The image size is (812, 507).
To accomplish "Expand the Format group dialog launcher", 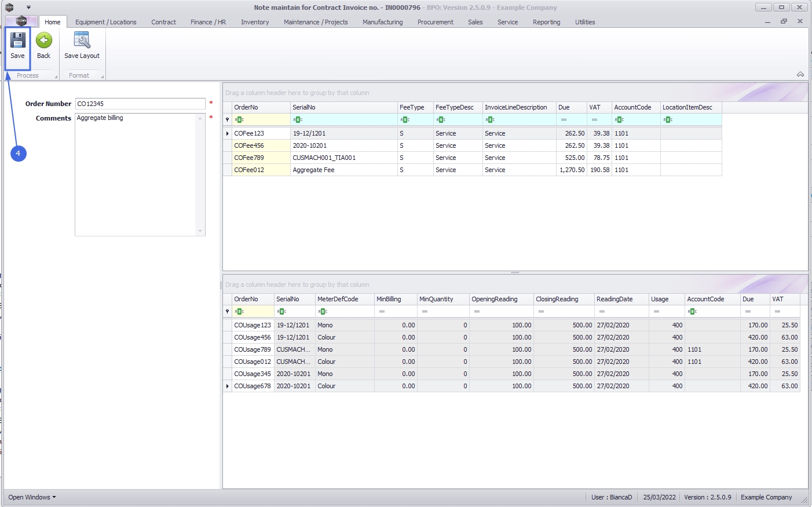I will (102, 76).
